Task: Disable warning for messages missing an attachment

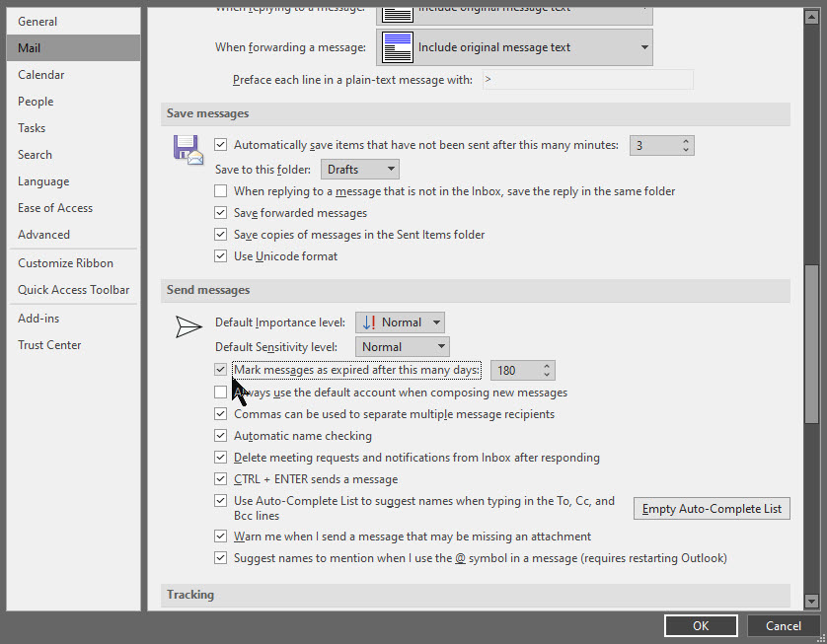Action: coord(221,536)
